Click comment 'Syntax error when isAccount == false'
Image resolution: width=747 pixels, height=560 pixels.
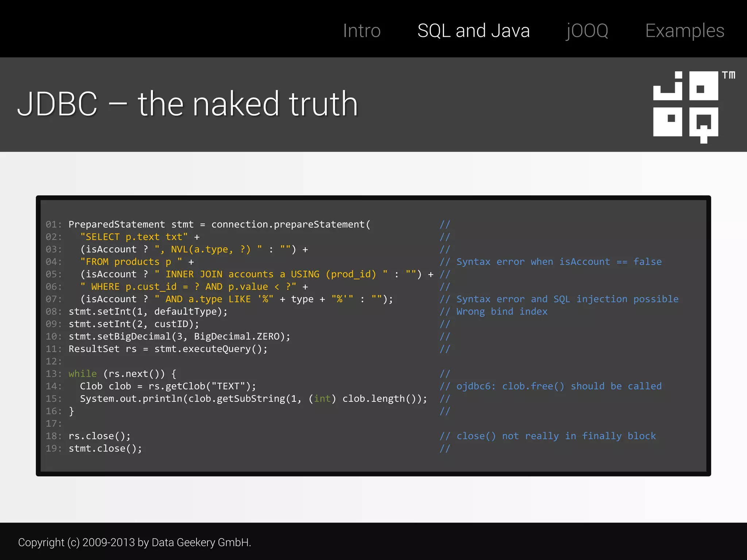pyautogui.click(x=551, y=262)
